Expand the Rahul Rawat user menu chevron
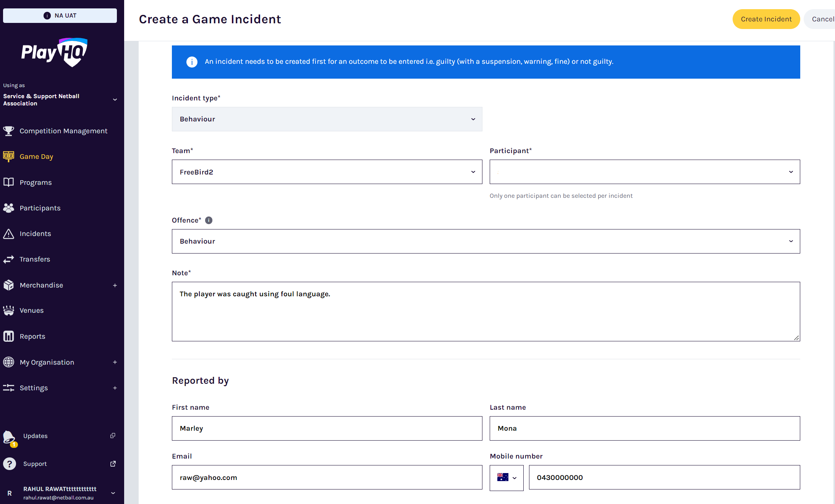The image size is (835, 504). (x=113, y=493)
